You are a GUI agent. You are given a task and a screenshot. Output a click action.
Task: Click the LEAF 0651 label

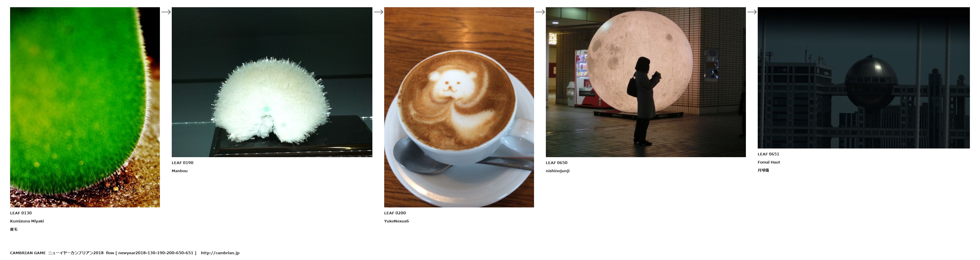(768, 154)
